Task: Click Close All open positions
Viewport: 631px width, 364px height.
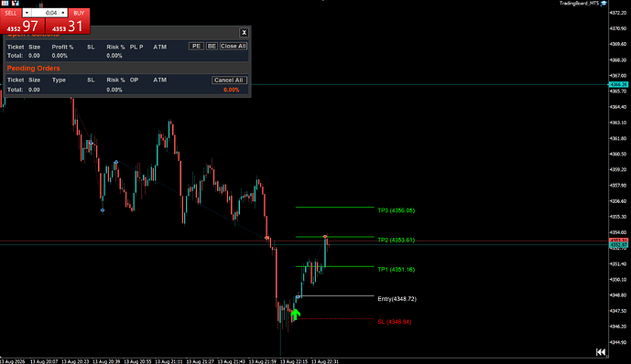Action: click(234, 47)
